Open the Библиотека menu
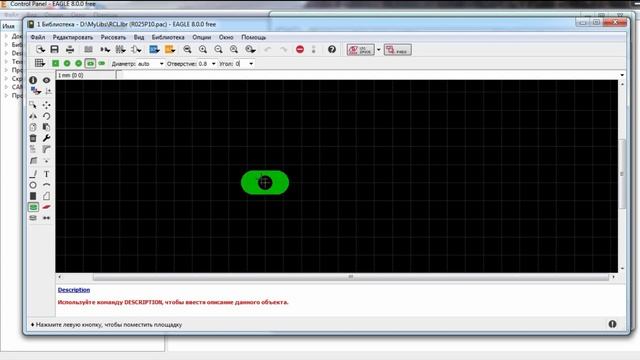This screenshot has width=640, height=360. (x=168, y=37)
